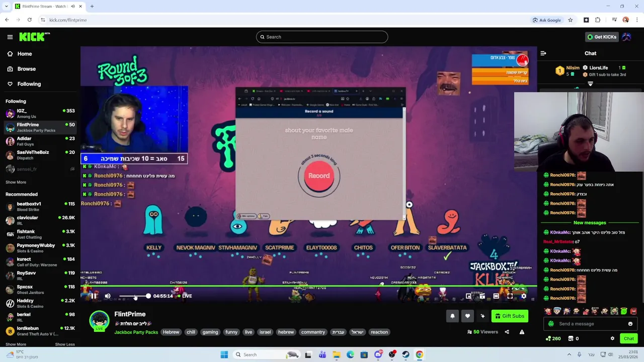
Task: Seek on the green stream progress bar
Action: tap(308, 287)
